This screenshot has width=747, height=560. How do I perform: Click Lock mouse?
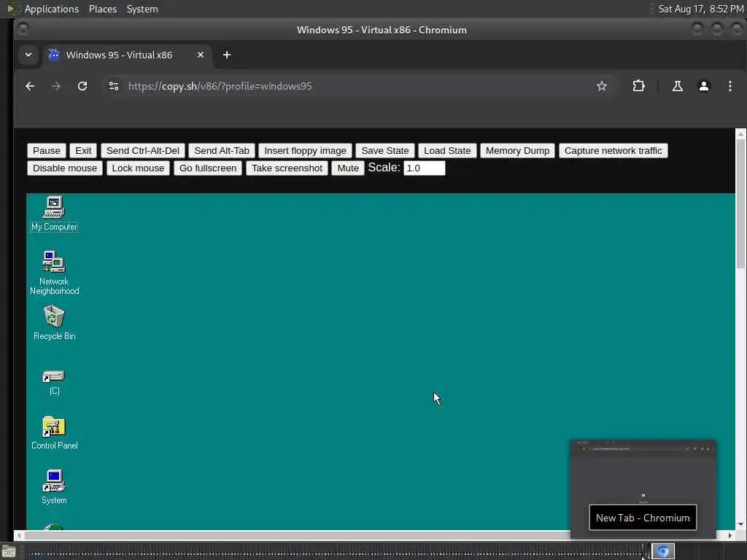click(138, 168)
